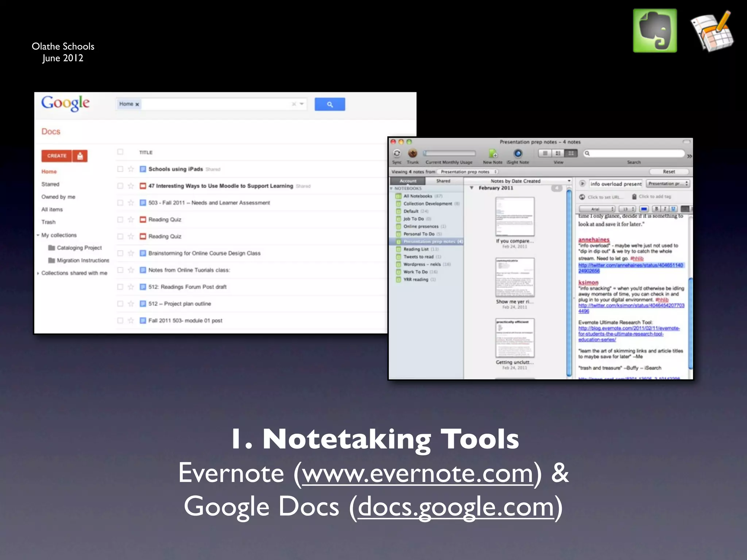Collapse My collections in Docs sidebar
The height and width of the screenshot is (560, 747).
(38, 235)
